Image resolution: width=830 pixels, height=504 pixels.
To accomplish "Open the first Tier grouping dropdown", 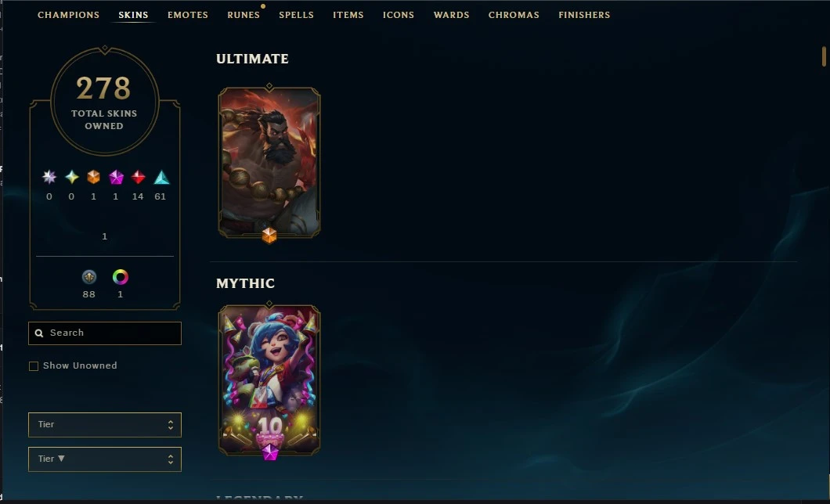I will pos(105,425).
